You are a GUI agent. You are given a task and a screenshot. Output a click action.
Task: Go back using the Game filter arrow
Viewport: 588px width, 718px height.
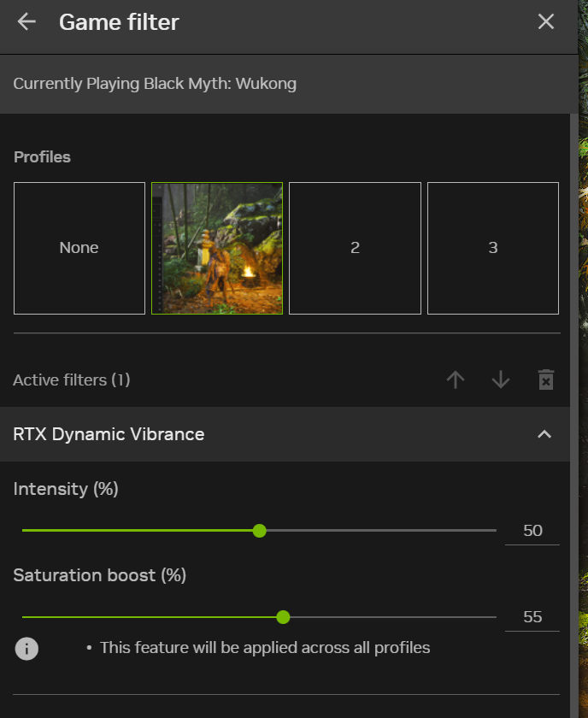(26, 21)
